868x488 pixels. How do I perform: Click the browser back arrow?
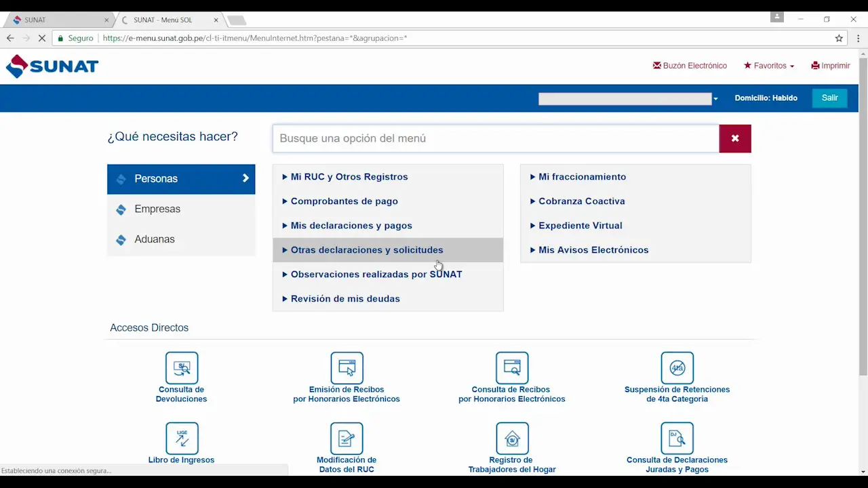coord(10,38)
